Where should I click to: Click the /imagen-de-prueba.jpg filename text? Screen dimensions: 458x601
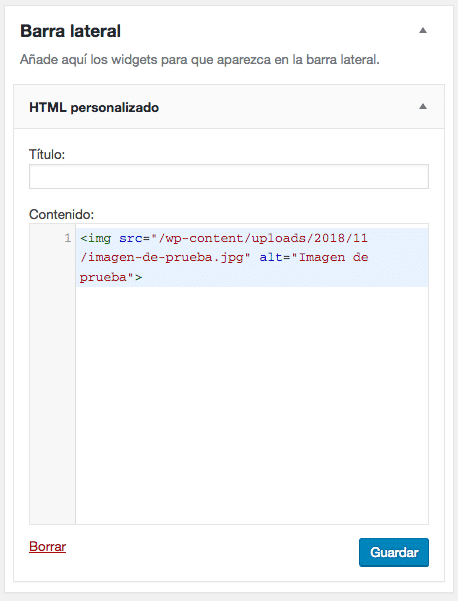click(x=162, y=258)
